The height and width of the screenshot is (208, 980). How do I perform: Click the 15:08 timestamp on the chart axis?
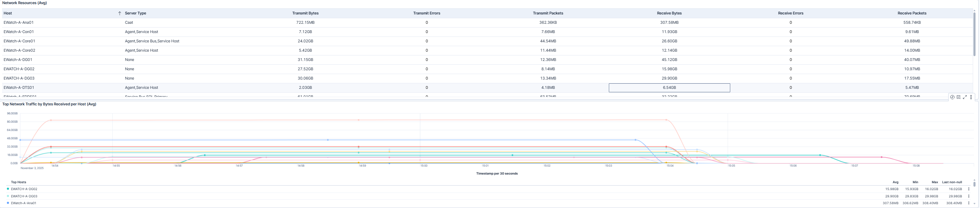[916, 166]
